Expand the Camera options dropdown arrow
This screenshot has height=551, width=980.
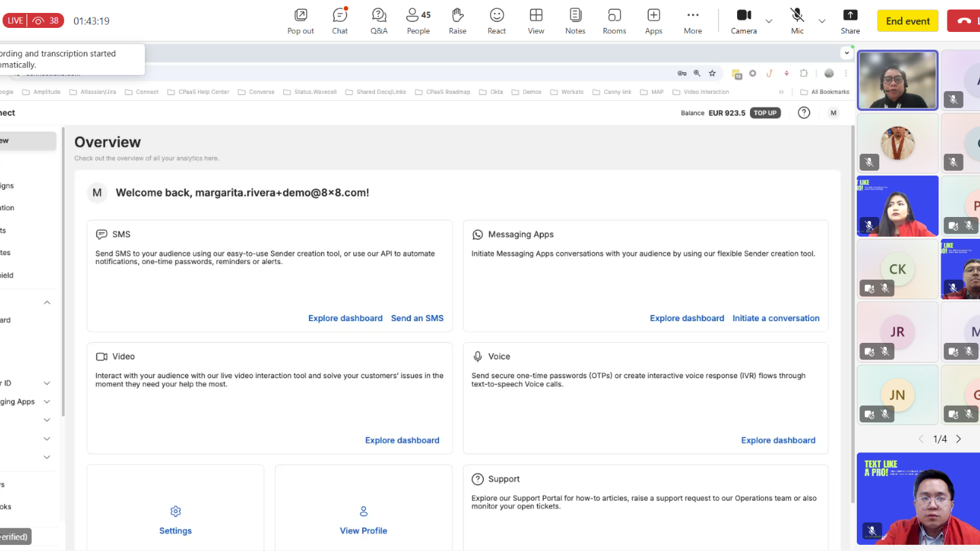769,21
